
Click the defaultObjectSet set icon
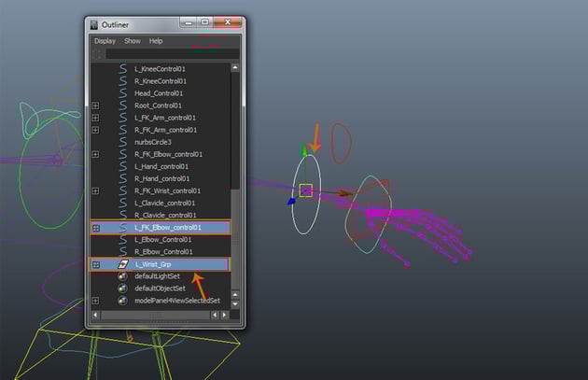tap(122, 289)
